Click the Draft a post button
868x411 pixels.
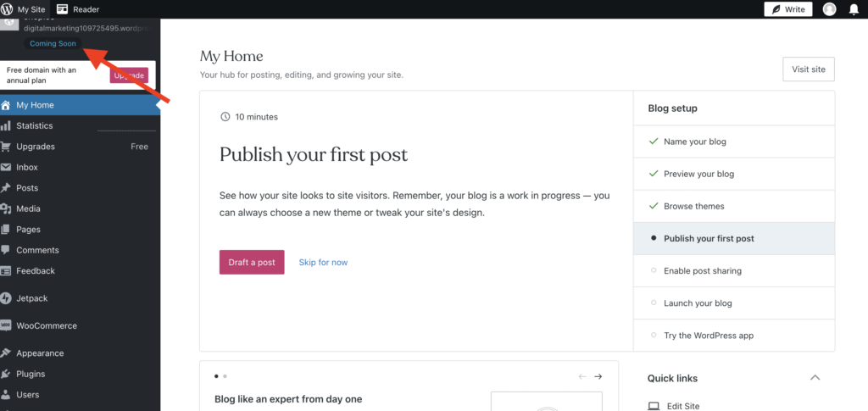point(252,262)
